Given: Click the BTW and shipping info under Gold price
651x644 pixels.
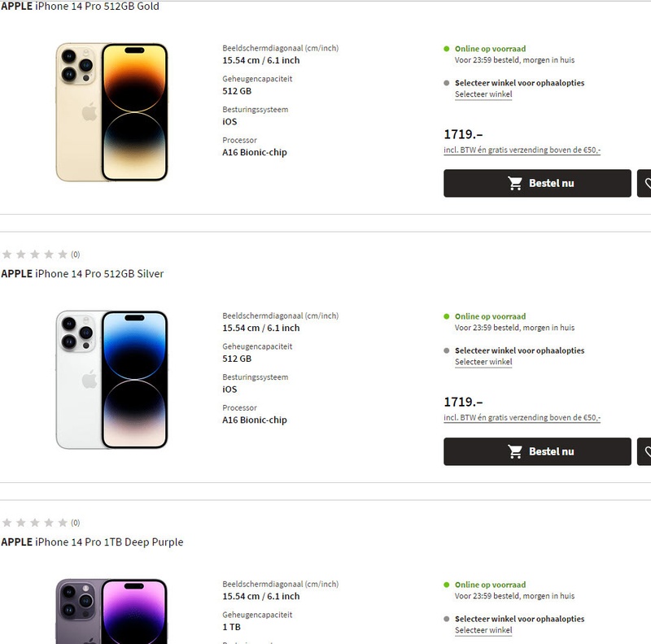Looking at the screenshot, I should click(522, 150).
